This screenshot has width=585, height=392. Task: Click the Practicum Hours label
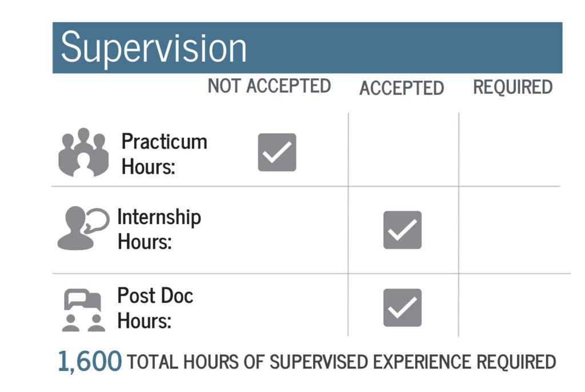coord(164,154)
